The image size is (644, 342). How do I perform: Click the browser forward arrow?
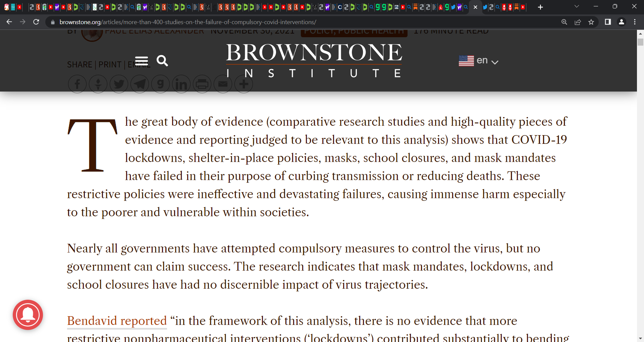[x=22, y=22]
